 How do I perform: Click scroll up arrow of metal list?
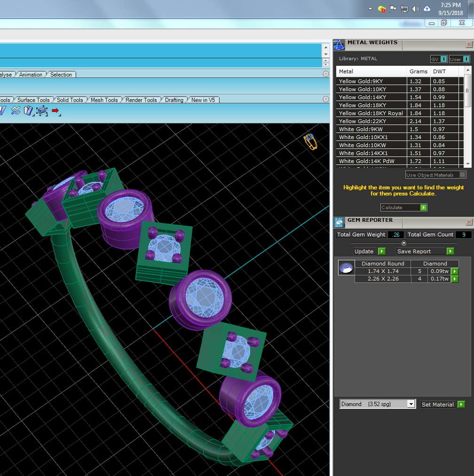click(x=468, y=70)
